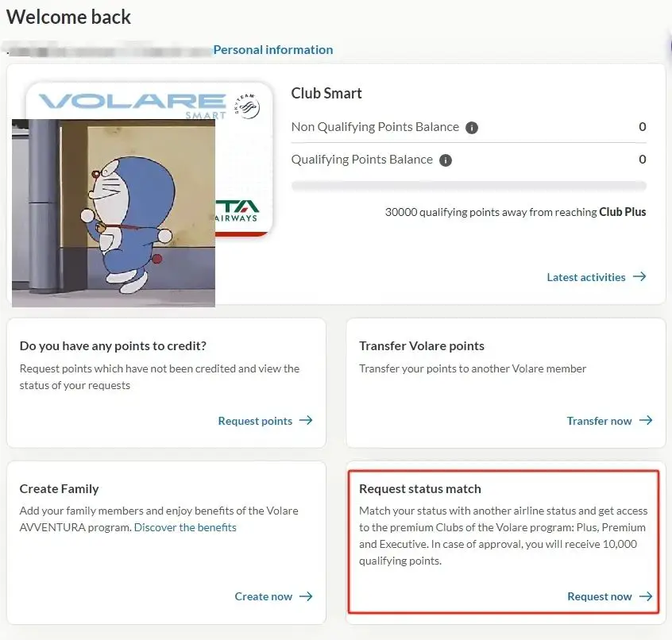Click the Doraemon cartoon image

[x=114, y=212]
